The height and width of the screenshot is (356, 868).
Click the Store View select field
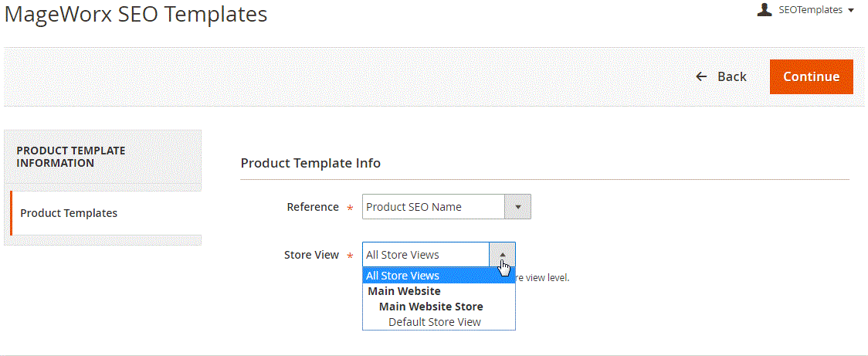439,255
